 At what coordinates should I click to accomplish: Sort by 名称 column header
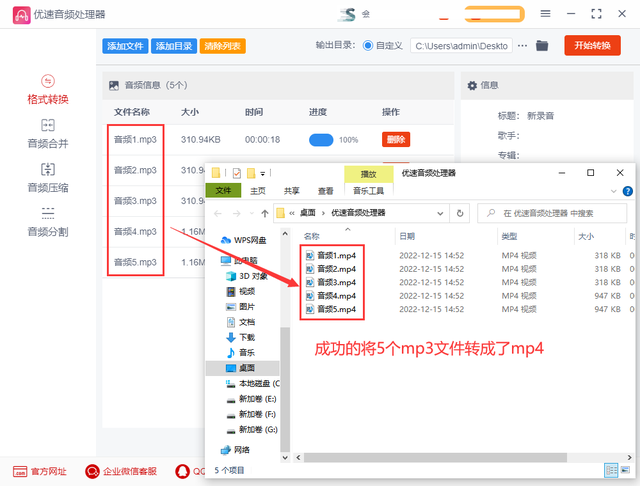click(x=311, y=236)
